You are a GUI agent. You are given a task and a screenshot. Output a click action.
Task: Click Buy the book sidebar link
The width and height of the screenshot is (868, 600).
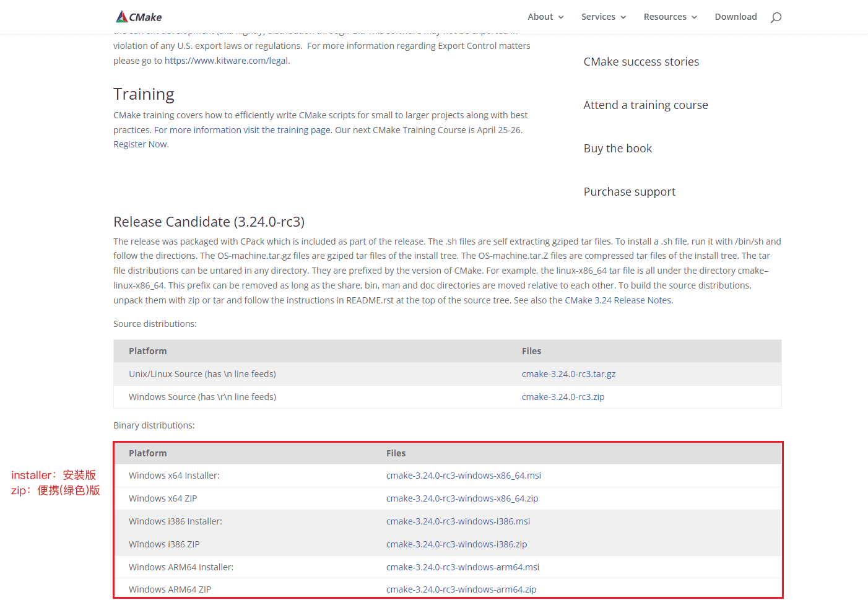click(x=617, y=149)
